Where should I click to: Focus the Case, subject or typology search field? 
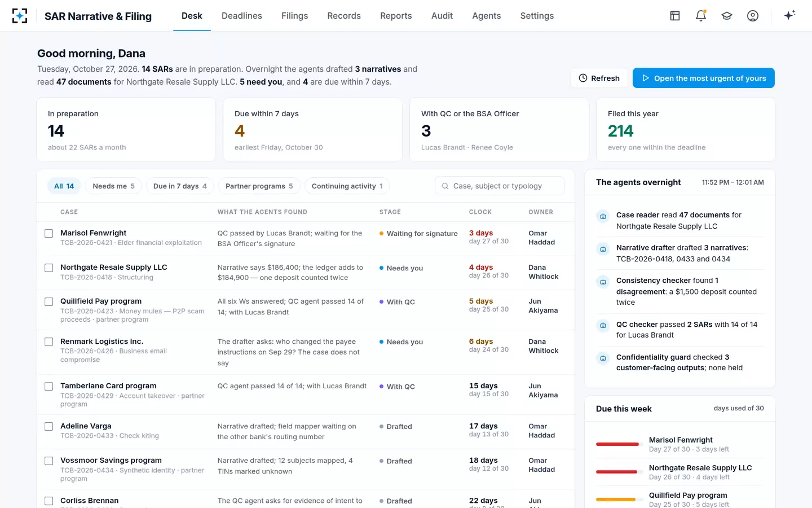click(x=500, y=186)
